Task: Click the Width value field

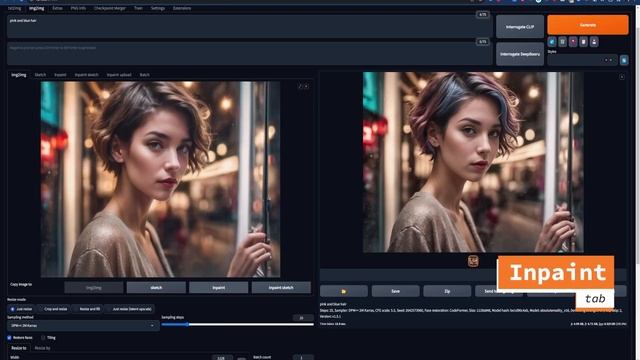Action: 222,358
